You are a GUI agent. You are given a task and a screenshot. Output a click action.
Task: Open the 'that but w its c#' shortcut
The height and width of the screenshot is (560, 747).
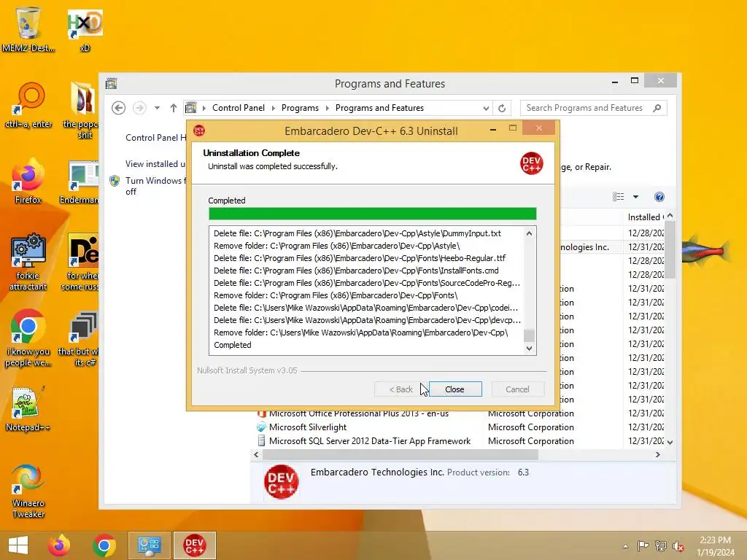tap(79, 339)
